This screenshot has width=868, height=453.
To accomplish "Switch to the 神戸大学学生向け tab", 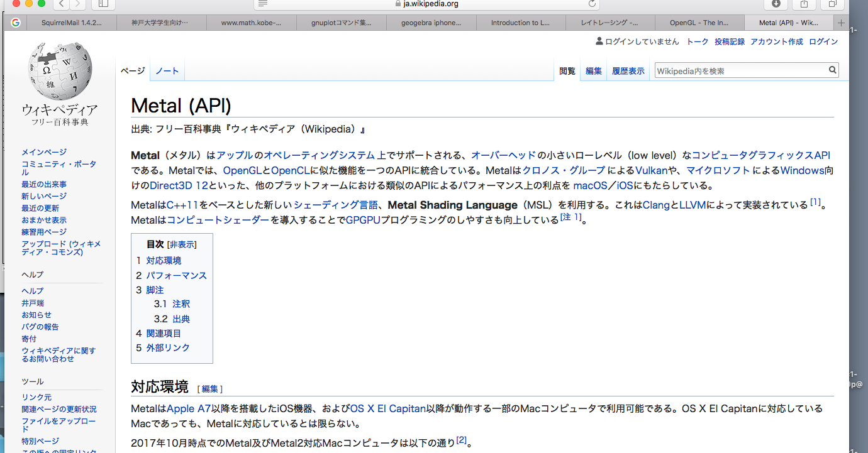I will point(160,23).
